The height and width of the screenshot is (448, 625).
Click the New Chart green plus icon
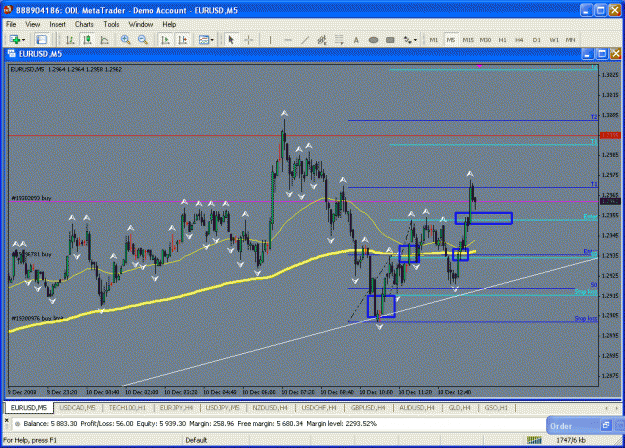15,39
